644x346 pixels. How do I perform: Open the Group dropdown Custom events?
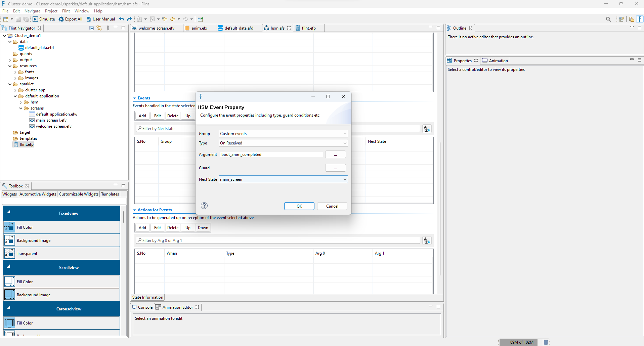tap(283, 134)
